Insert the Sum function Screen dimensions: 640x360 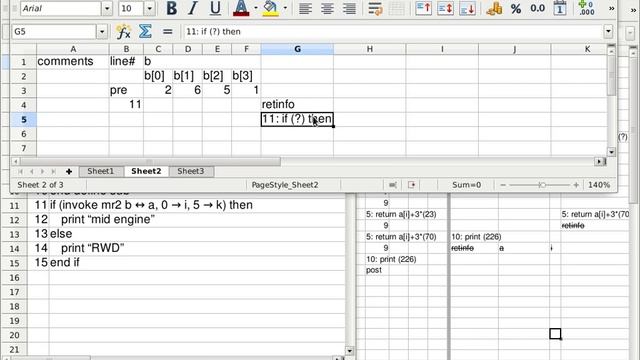145,31
